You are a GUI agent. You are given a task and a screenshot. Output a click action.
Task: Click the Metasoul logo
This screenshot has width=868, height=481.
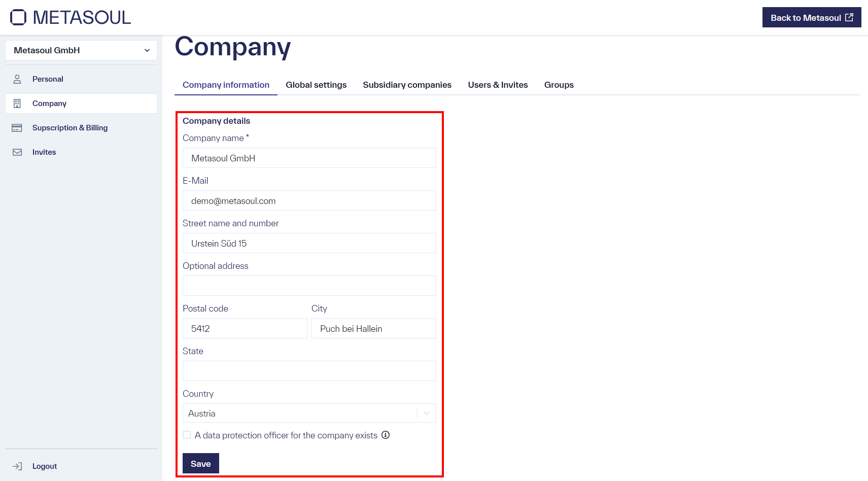click(x=70, y=17)
